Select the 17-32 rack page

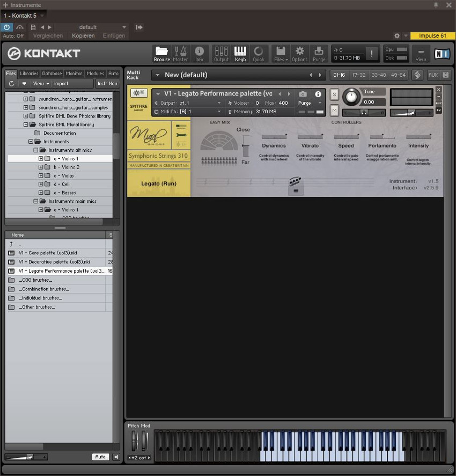359,75
